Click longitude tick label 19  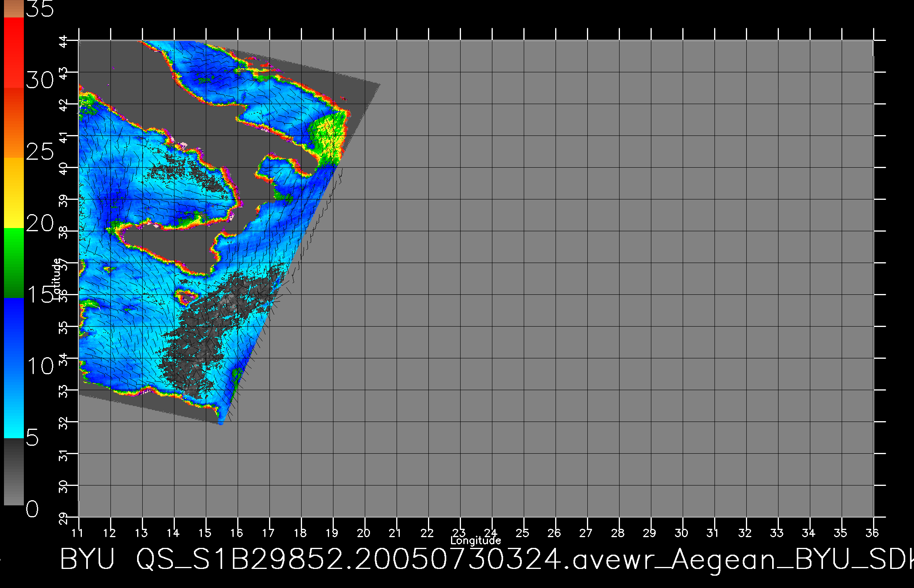click(x=332, y=533)
